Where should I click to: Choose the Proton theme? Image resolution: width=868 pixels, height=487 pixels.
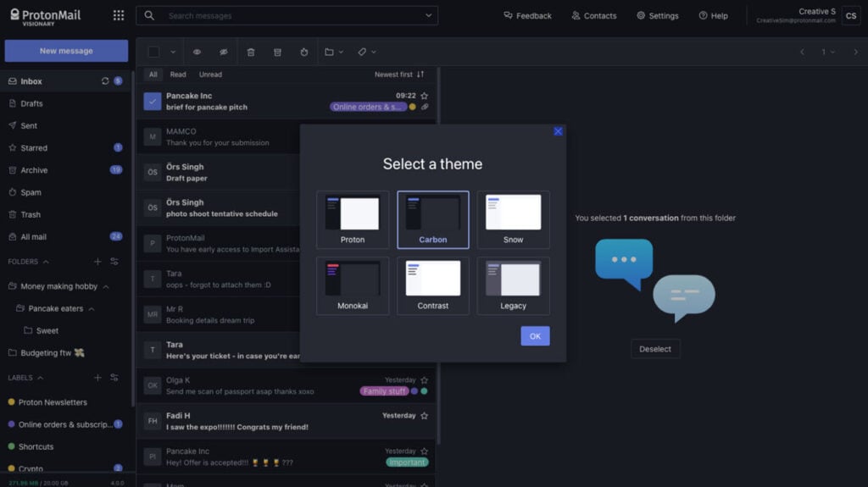[353, 219]
